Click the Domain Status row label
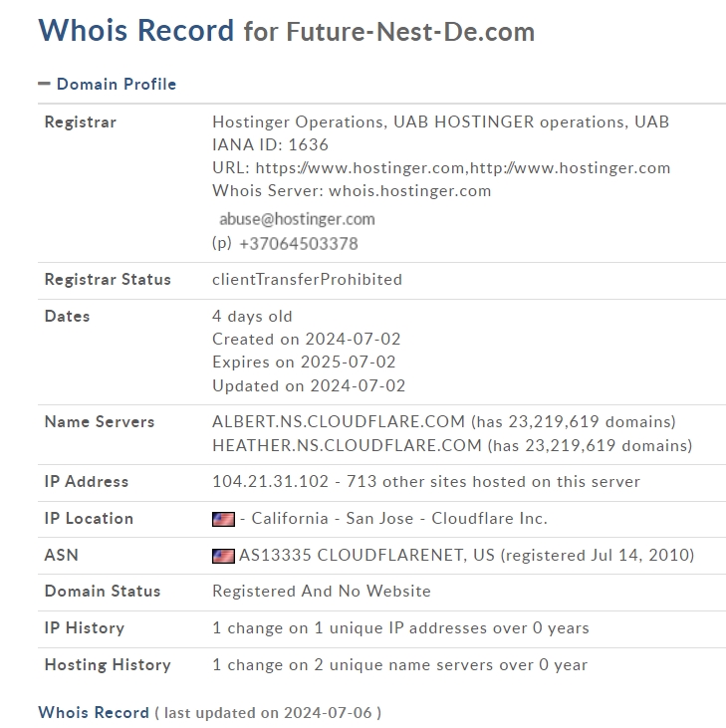The height and width of the screenshot is (728, 726). point(103,591)
